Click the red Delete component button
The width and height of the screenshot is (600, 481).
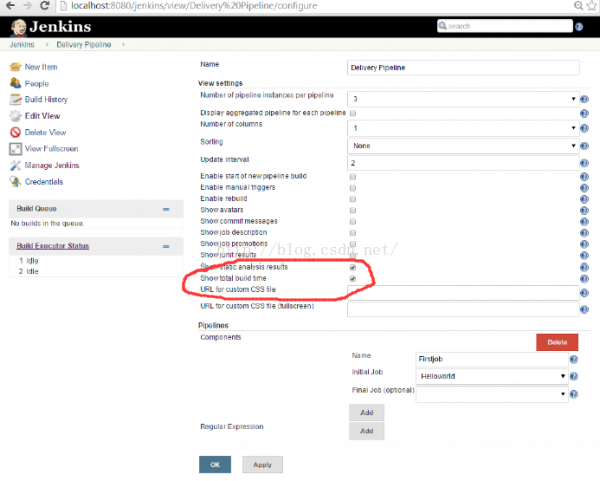557,342
